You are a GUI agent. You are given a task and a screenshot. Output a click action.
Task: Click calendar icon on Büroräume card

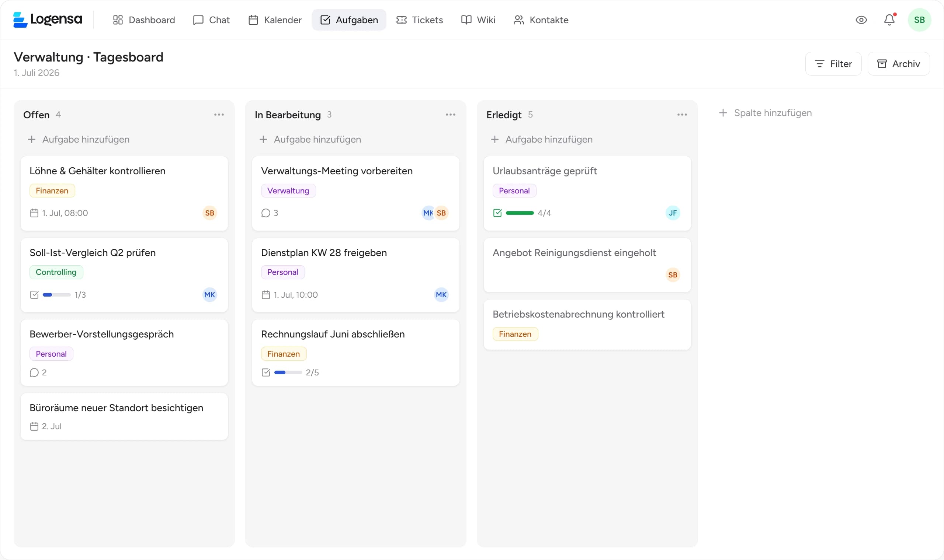pyautogui.click(x=34, y=426)
